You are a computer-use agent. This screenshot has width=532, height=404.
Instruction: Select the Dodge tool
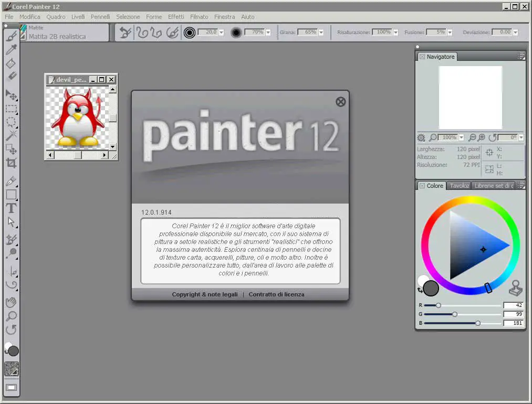coord(11,253)
